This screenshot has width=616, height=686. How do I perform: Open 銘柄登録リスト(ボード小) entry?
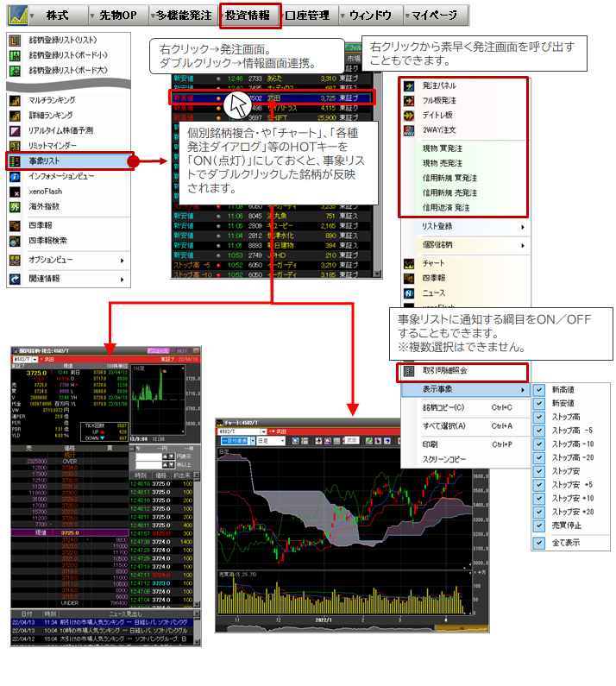tap(68, 55)
